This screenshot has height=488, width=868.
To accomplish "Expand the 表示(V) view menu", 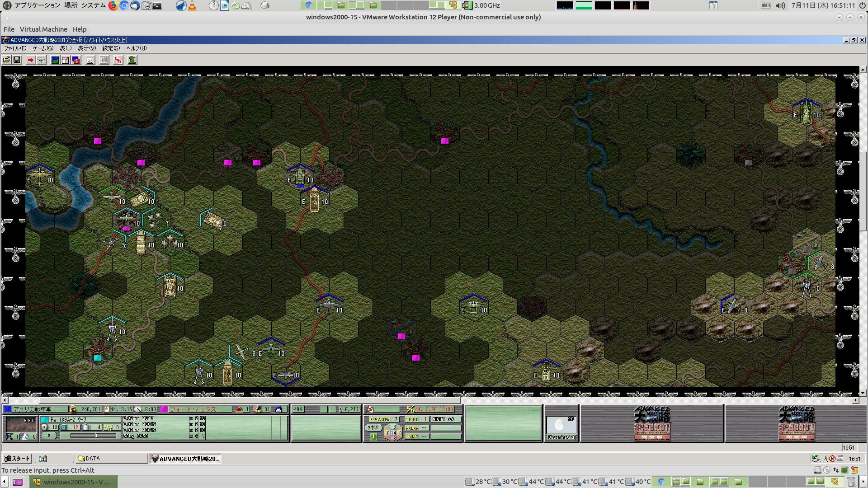I will coord(87,48).
